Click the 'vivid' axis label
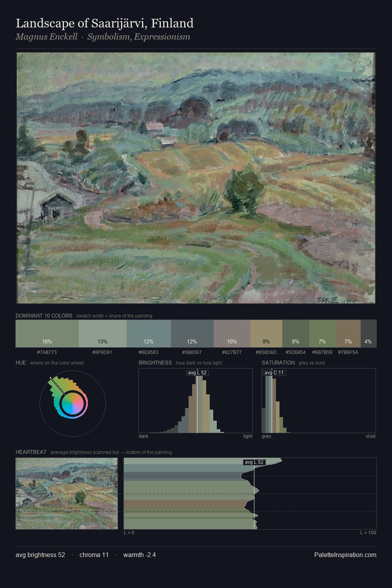The image size is (392, 588). [x=370, y=436]
